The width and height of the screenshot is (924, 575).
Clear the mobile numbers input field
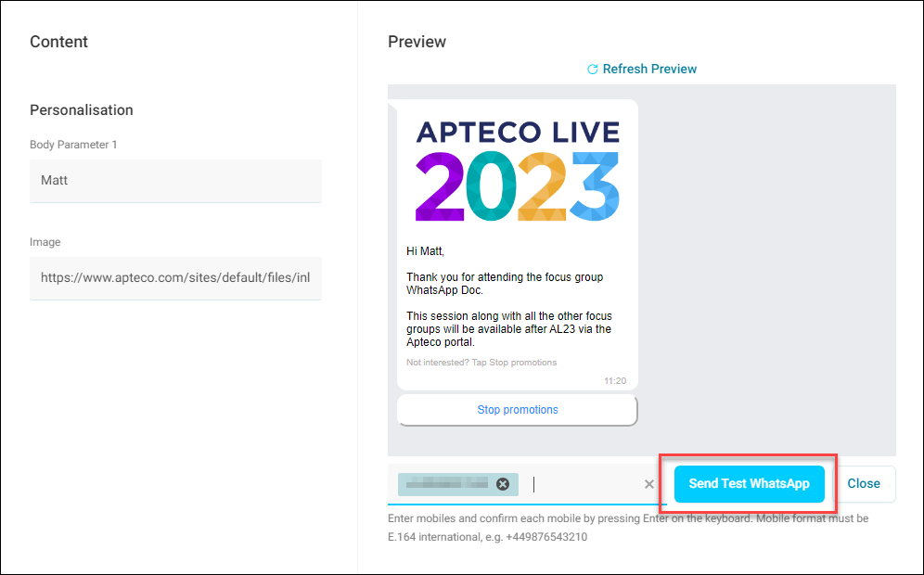(x=648, y=484)
